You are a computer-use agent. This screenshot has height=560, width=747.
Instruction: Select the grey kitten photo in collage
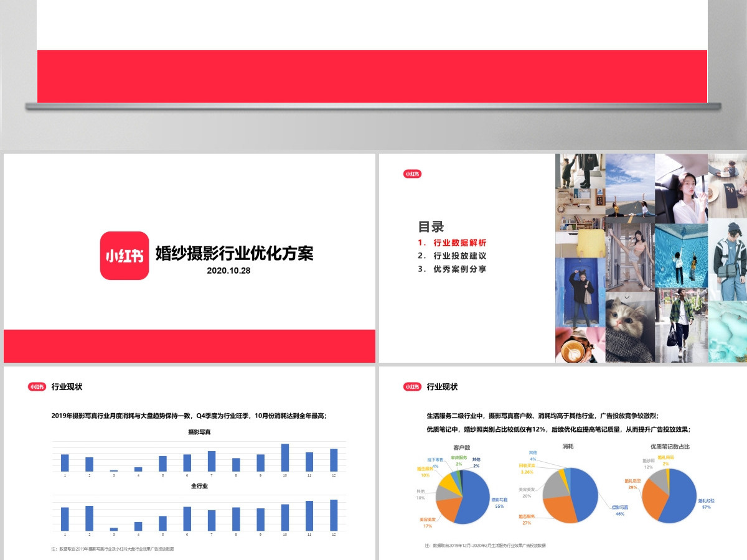[x=629, y=327]
